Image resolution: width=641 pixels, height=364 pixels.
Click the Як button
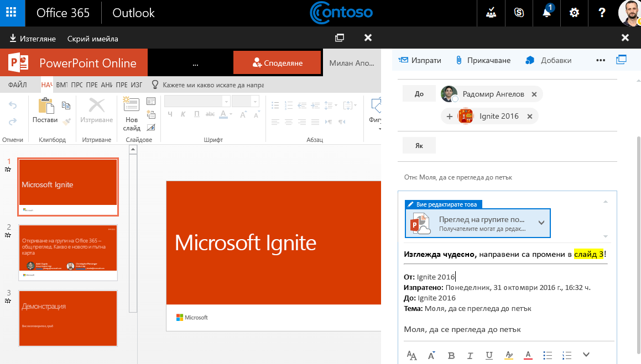(419, 146)
